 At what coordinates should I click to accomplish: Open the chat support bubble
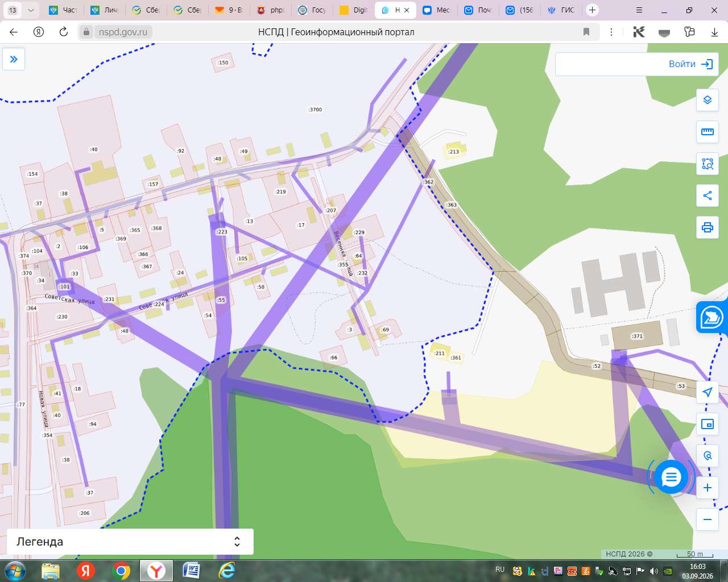[671, 477]
